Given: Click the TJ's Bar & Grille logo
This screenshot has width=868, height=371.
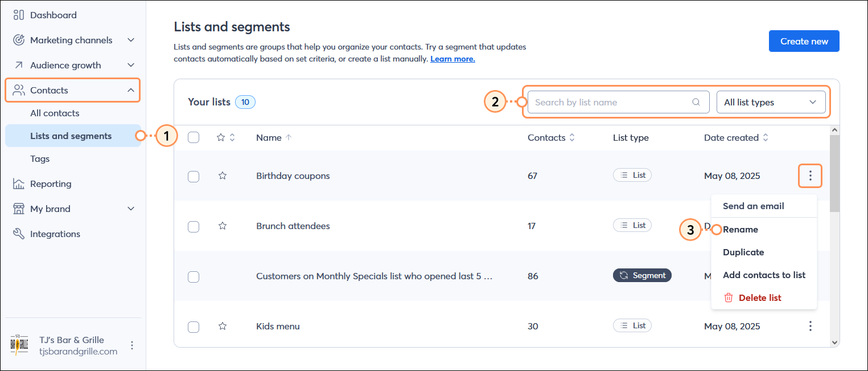Looking at the screenshot, I should point(19,345).
